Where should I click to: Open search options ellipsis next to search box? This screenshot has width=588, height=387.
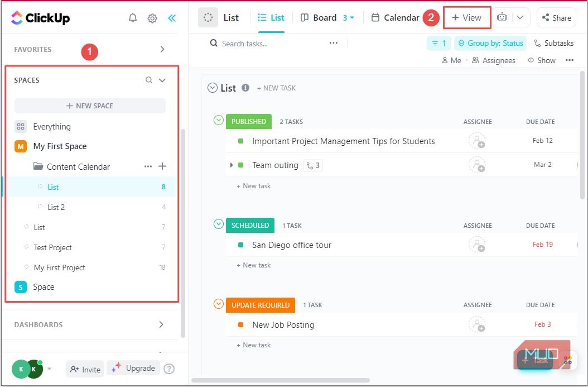(x=334, y=43)
